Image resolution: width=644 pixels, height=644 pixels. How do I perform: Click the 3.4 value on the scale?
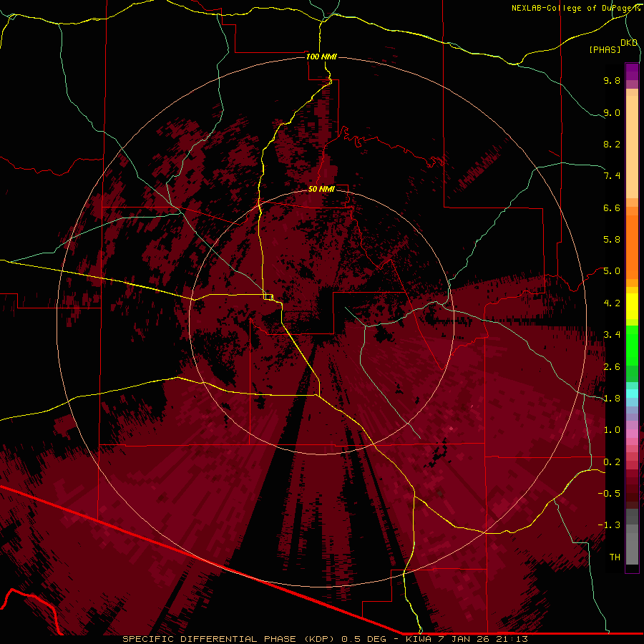pyautogui.click(x=612, y=335)
